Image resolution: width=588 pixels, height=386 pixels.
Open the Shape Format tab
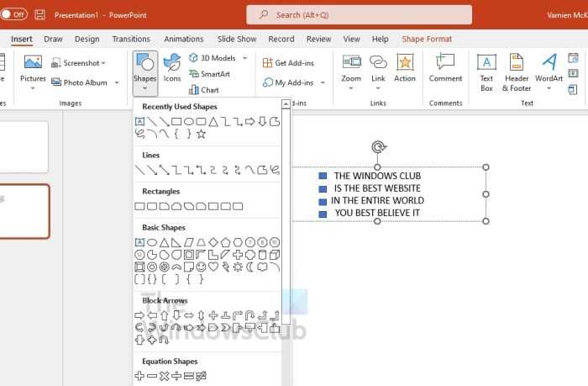pyautogui.click(x=427, y=39)
